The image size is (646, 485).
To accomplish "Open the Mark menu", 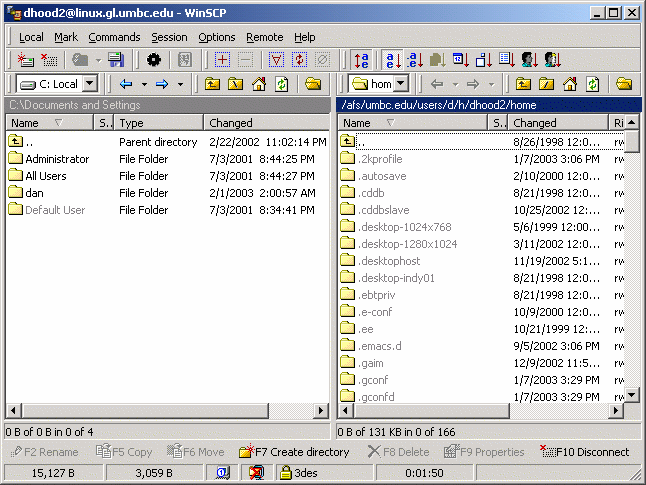I will (66, 37).
